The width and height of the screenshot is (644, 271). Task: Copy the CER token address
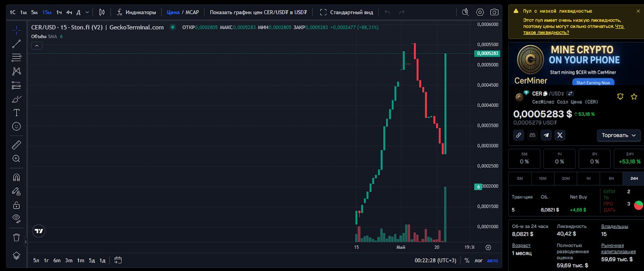point(545,93)
